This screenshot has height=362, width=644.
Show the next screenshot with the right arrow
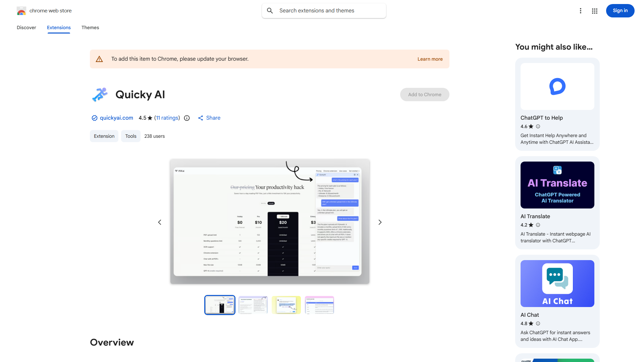pyautogui.click(x=380, y=222)
